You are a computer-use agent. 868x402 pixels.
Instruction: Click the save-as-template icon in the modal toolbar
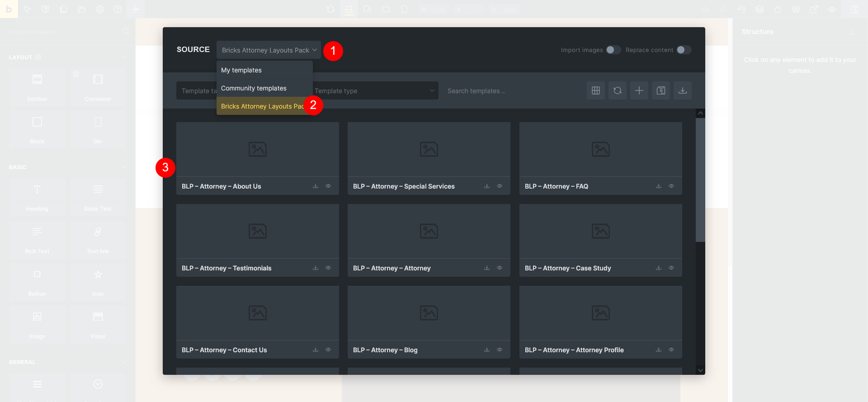661,91
